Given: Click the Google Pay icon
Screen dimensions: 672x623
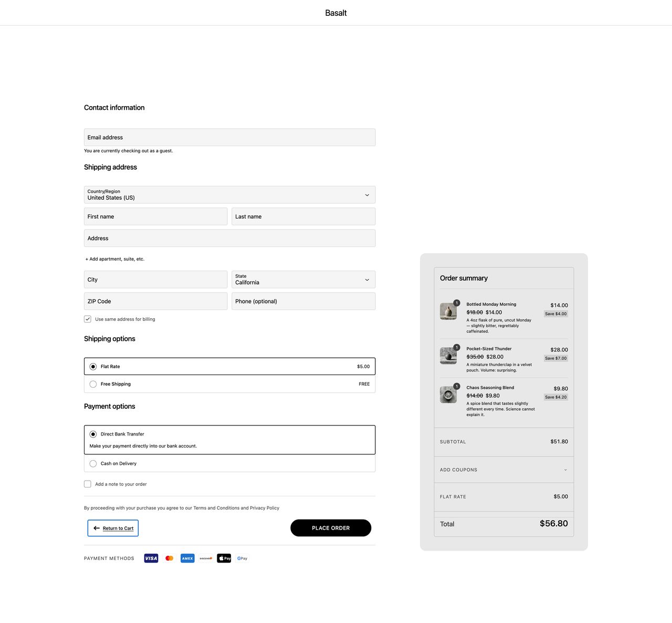Looking at the screenshot, I should 242,558.
